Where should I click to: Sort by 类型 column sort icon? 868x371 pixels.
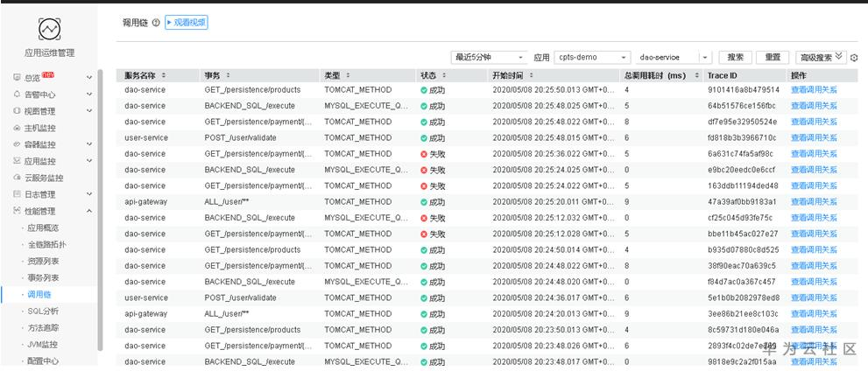click(x=348, y=75)
